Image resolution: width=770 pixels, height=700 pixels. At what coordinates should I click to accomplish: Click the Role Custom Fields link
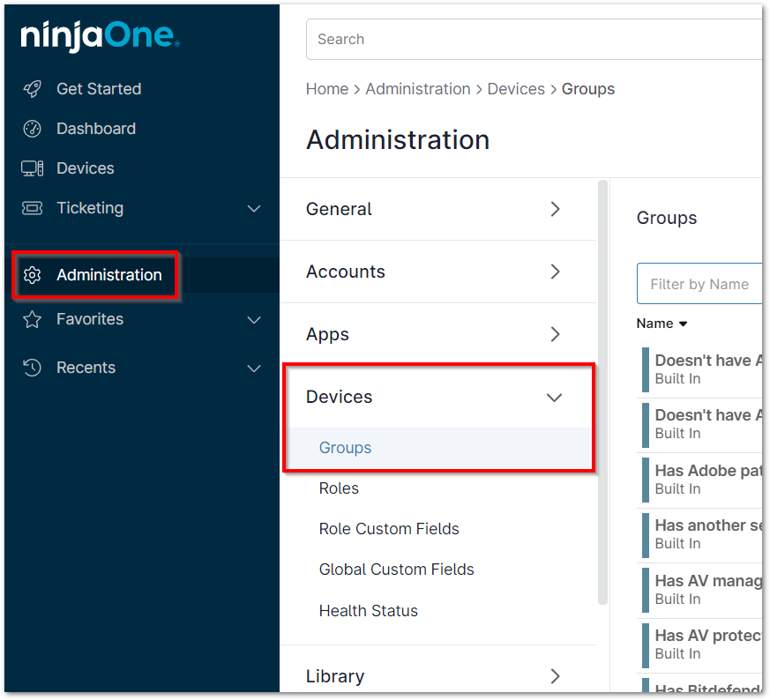(389, 529)
